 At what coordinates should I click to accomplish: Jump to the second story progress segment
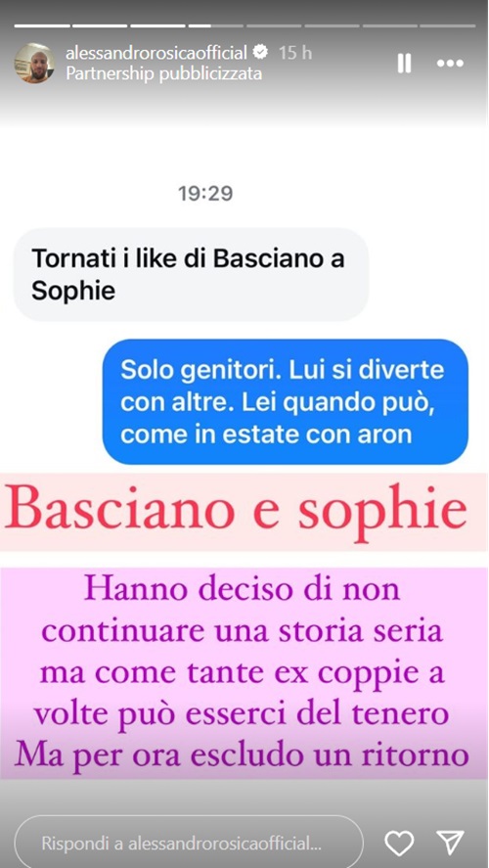pyautogui.click(x=100, y=25)
